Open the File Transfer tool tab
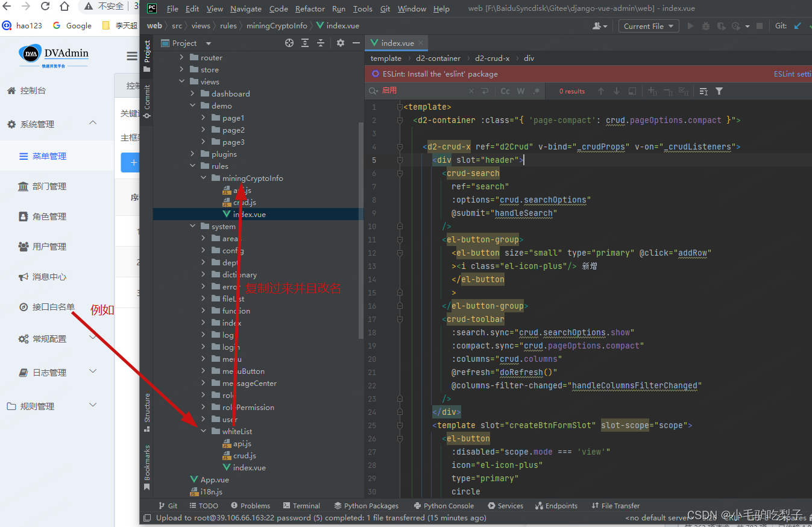 tap(615, 506)
